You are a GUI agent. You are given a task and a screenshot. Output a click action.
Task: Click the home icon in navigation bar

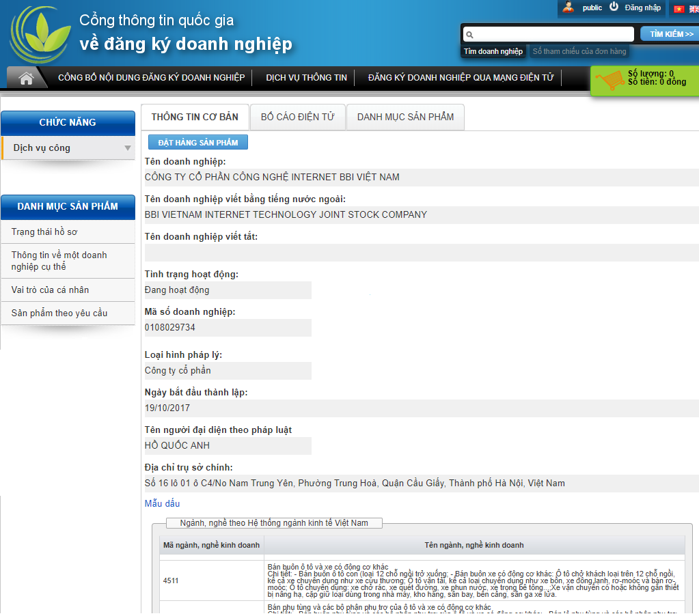click(26, 78)
